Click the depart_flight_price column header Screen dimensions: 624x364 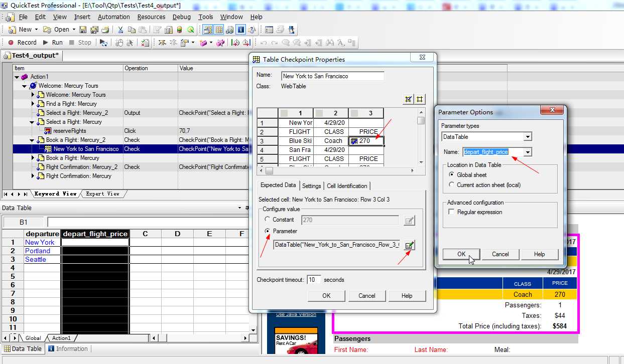coord(95,234)
